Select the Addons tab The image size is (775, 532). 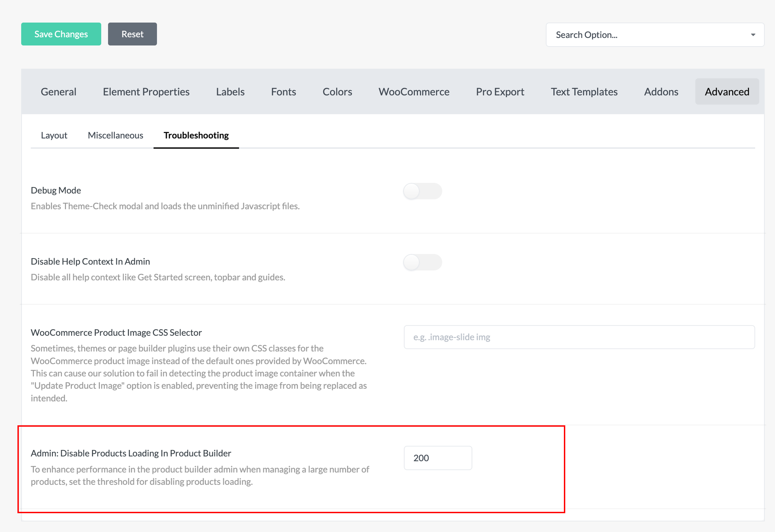661,92
